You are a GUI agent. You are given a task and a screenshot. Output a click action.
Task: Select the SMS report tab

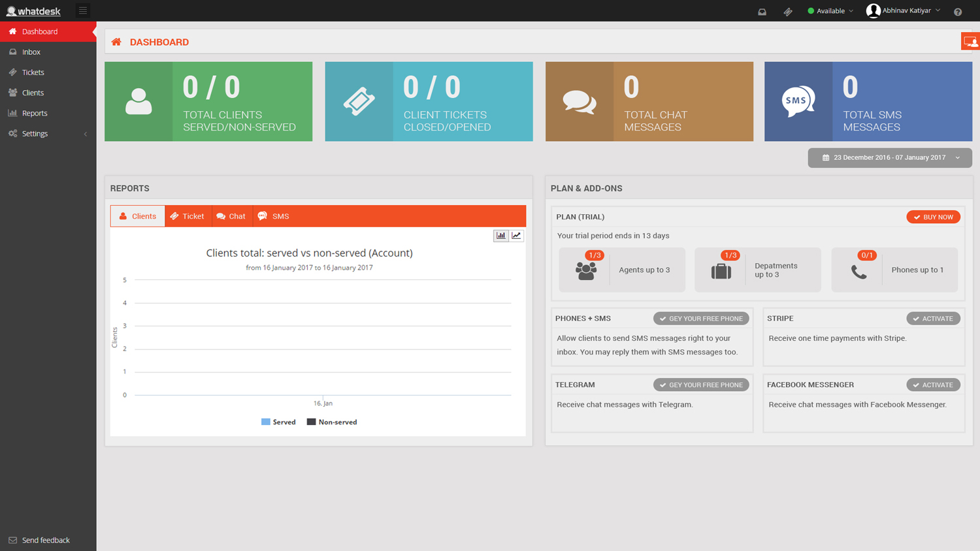click(x=273, y=216)
